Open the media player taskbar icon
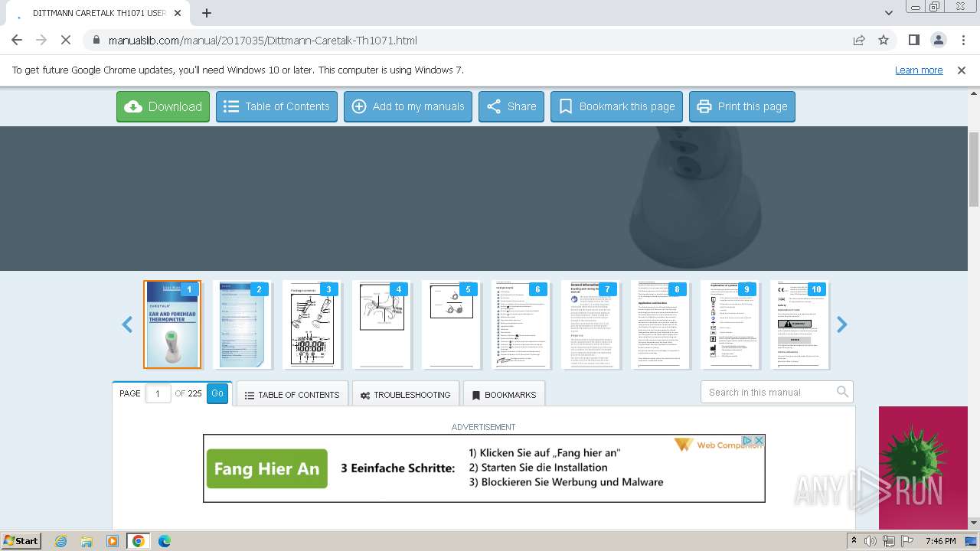This screenshot has height=551, width=980. (113, 541)
